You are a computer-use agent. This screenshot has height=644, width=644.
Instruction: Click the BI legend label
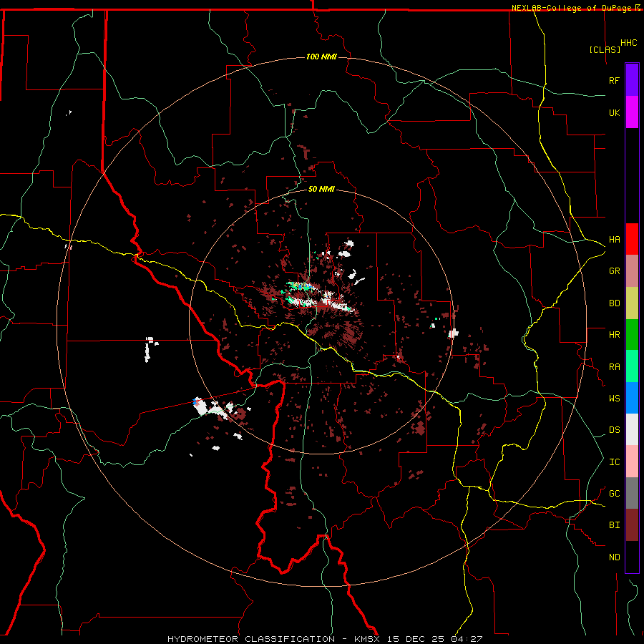point(614,525)
